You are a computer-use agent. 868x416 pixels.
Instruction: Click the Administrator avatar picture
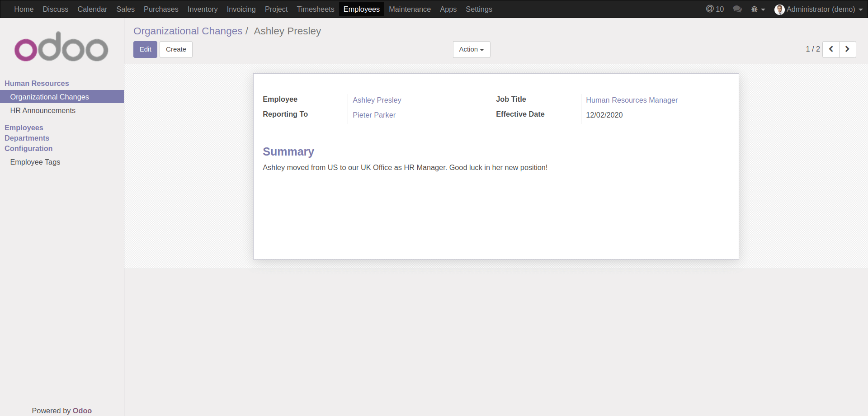pos(779,9)
